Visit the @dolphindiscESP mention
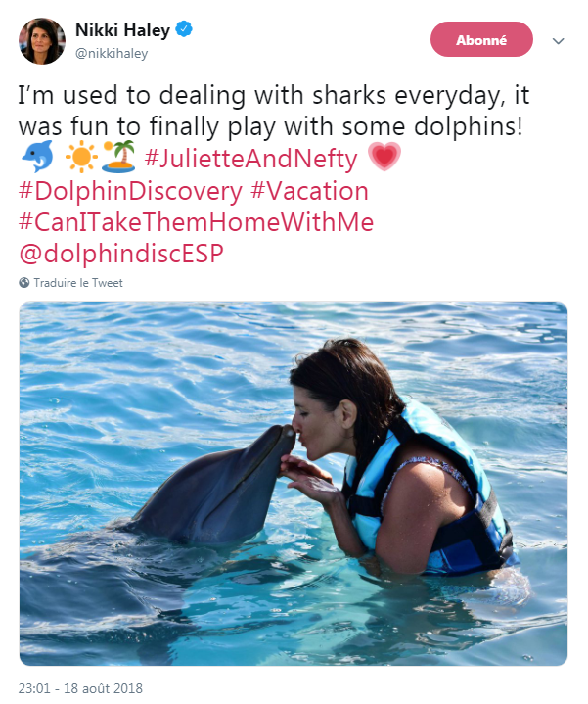Viewport: 588px width, 704px height. [121, 253]
